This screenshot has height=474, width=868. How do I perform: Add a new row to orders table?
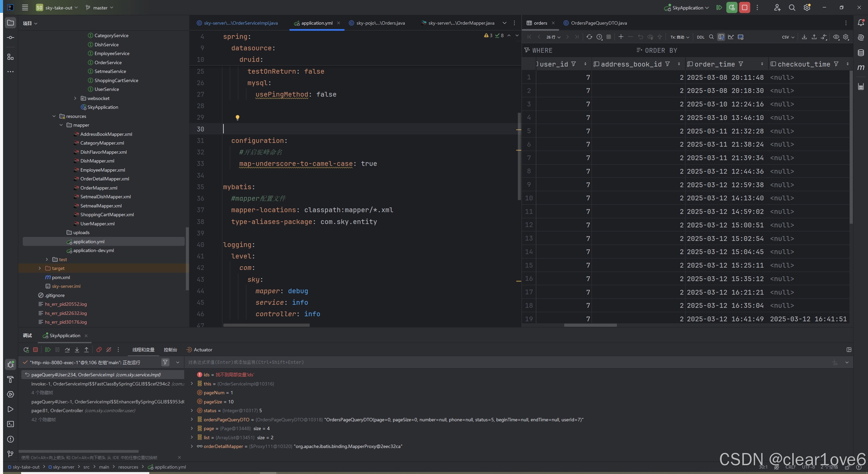[x=621, y=37]
